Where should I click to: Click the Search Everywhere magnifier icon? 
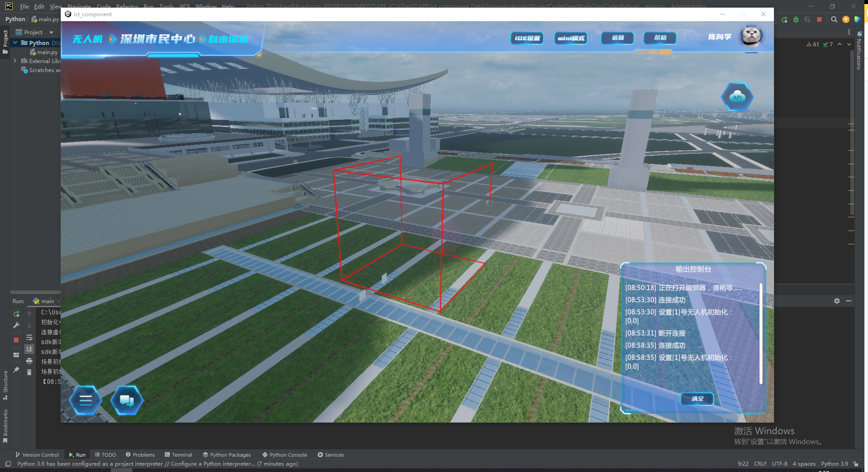pos(834,19)
